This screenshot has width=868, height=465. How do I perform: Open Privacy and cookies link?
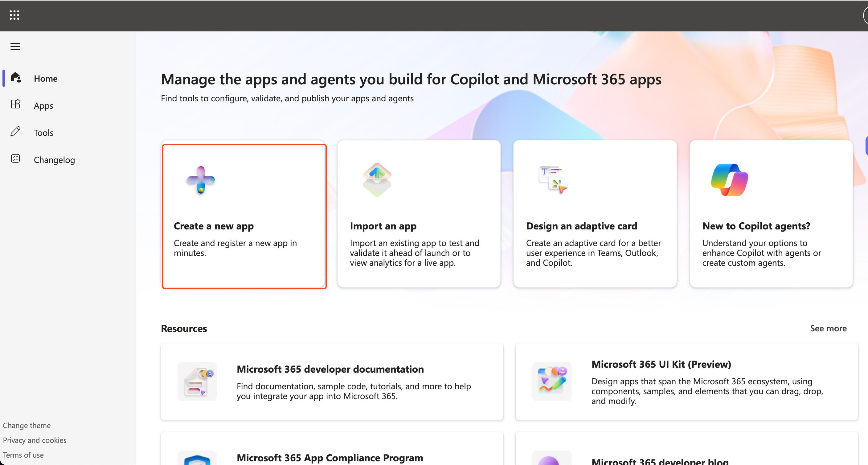coord(35,440)
